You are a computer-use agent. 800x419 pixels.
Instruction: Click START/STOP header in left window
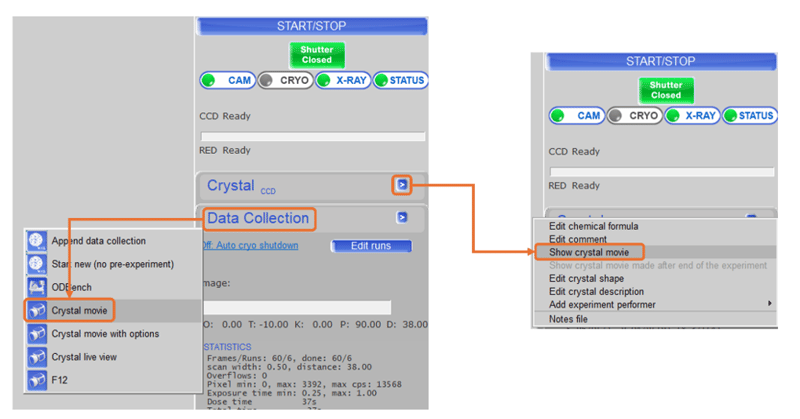pyautogui.click(x=312, y=26)
